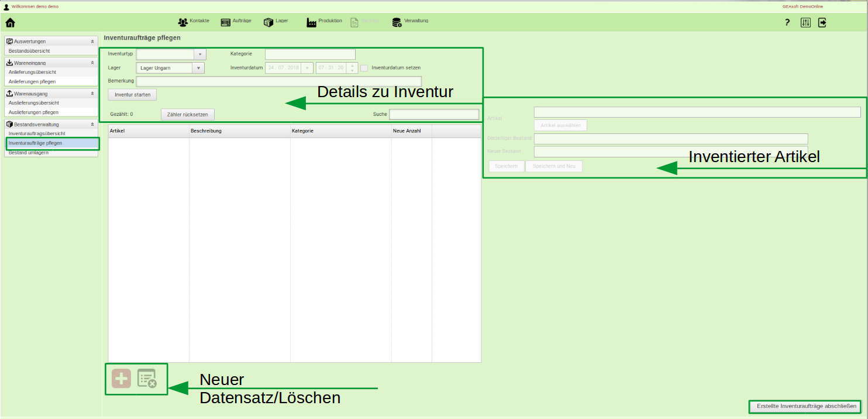Open Aufträge in the top menu
Image resolution: width=868 pixels, height=419 pixels.
(x=236, y=22)
